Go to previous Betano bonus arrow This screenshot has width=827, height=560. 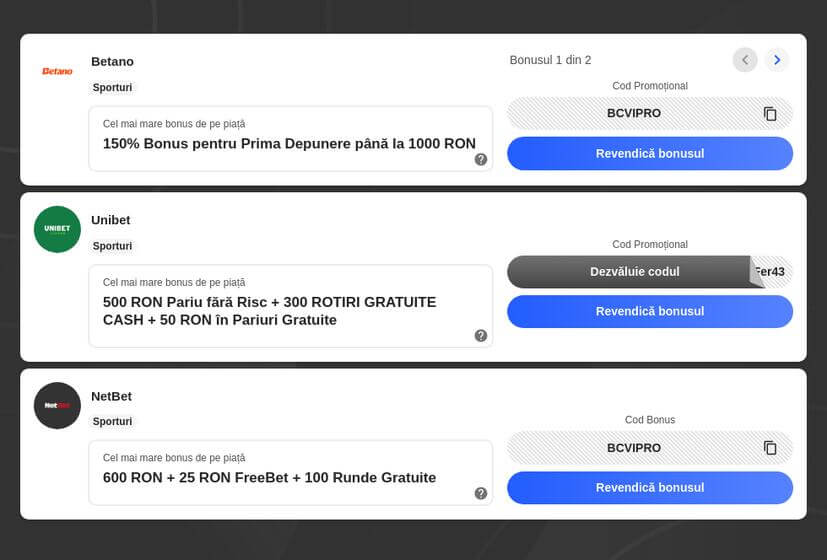(x=745, y=60)
